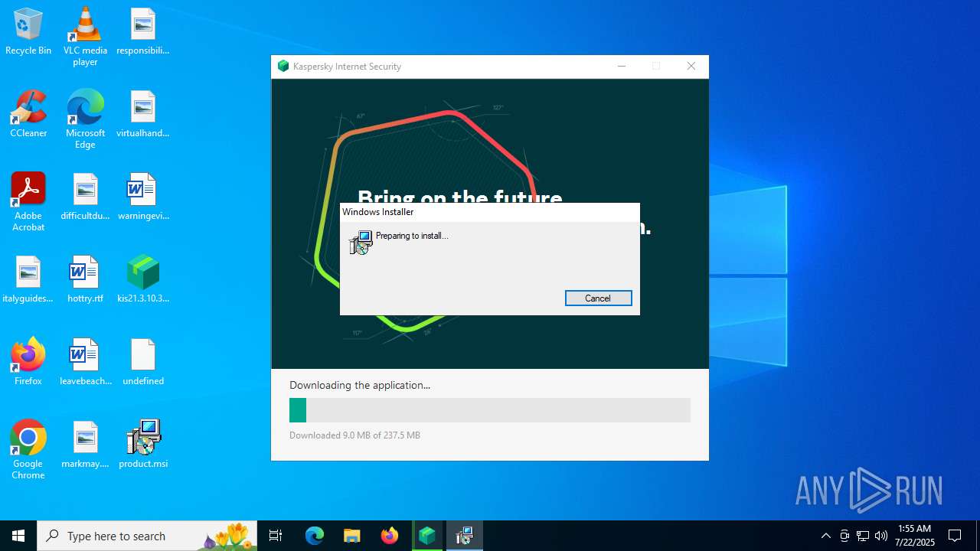Image resolution: width=980 pixels, height=551 pixels.
Task: Select the Adobe Acrobat desktop shortcut
Action: (x=28, y=202)
